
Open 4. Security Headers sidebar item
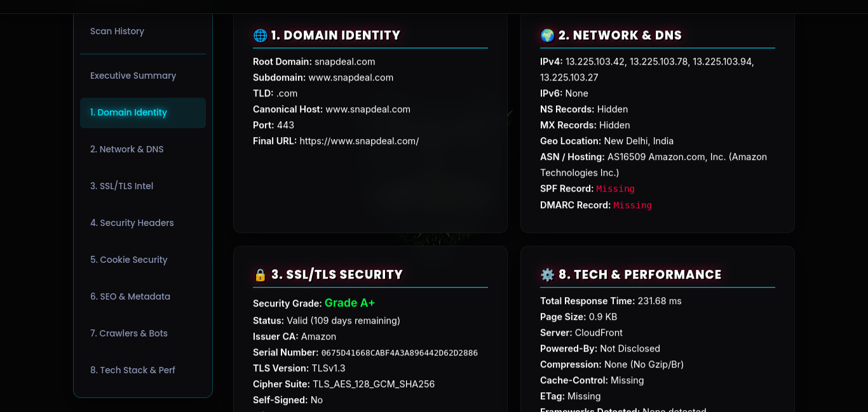(142, 223)
